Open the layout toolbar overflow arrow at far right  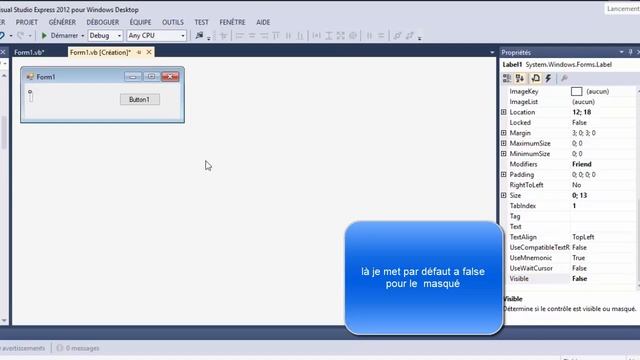tap(420, 38)
